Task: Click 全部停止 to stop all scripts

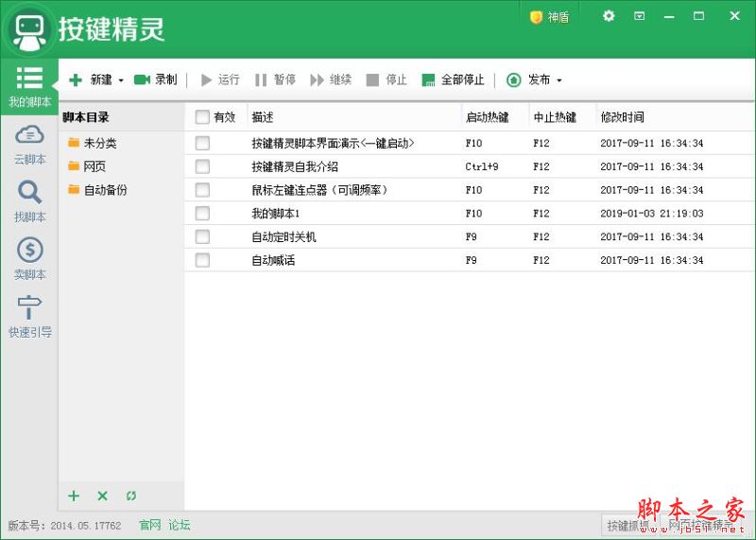Action: (453, 79)
